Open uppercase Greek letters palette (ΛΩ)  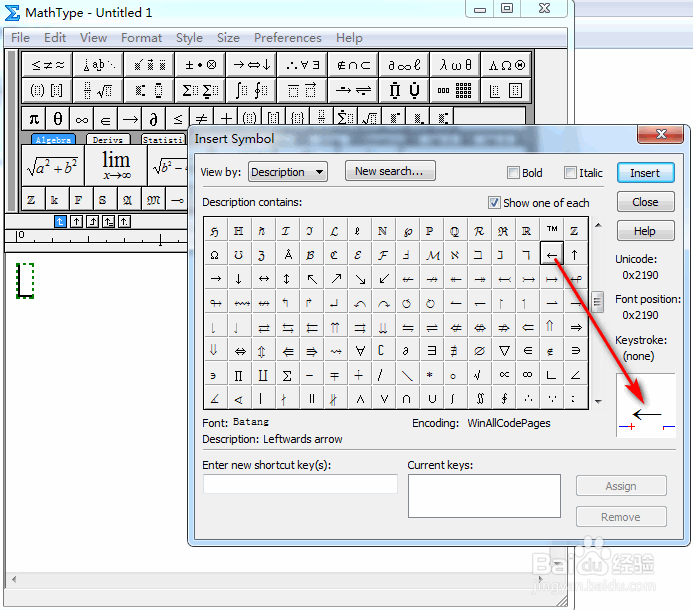[x=506, y=65]
